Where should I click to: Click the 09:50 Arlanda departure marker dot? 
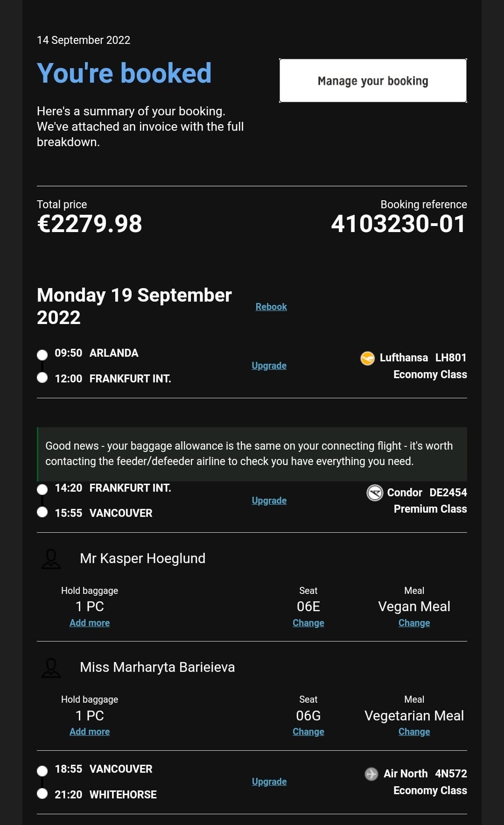(42, 355)
